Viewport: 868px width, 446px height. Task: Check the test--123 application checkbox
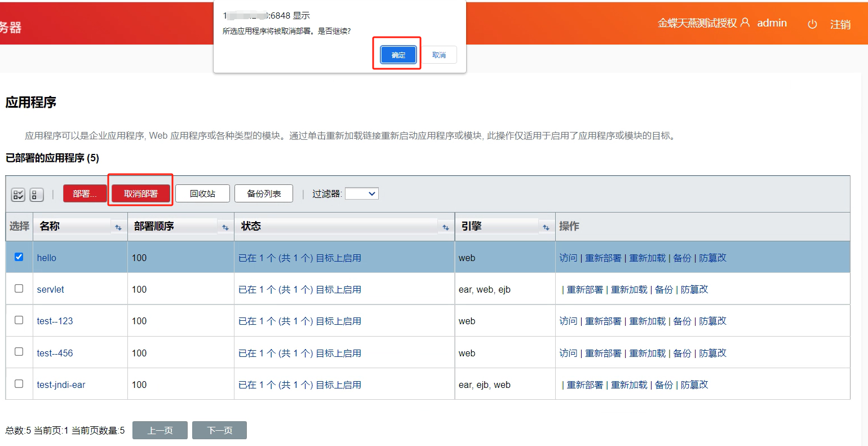(x=19, y=320)
